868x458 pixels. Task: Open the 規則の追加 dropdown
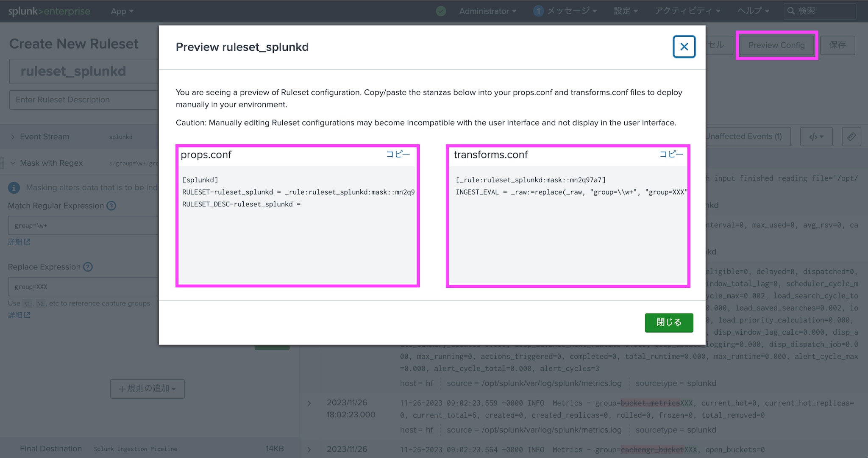(x=147, y=389)
